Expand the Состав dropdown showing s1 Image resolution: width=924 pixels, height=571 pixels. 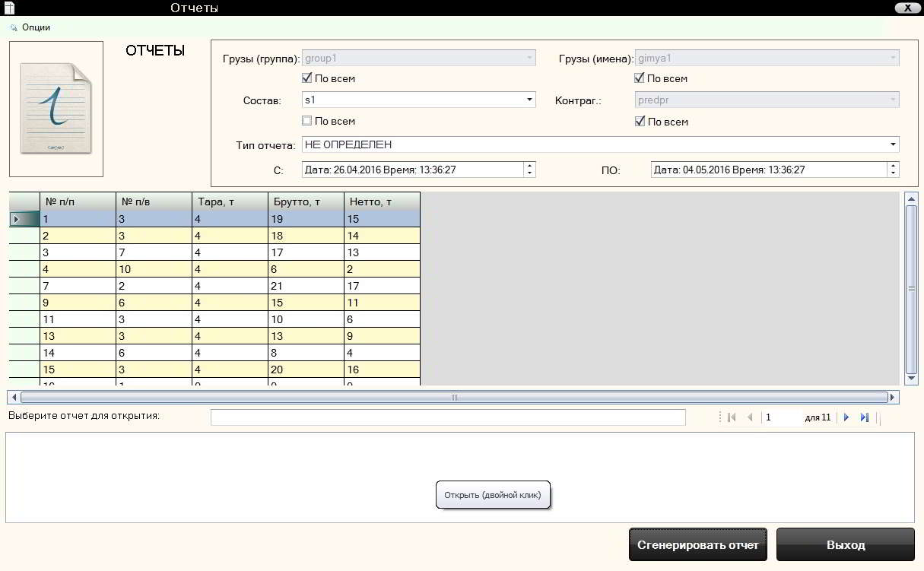click(529, 100)
